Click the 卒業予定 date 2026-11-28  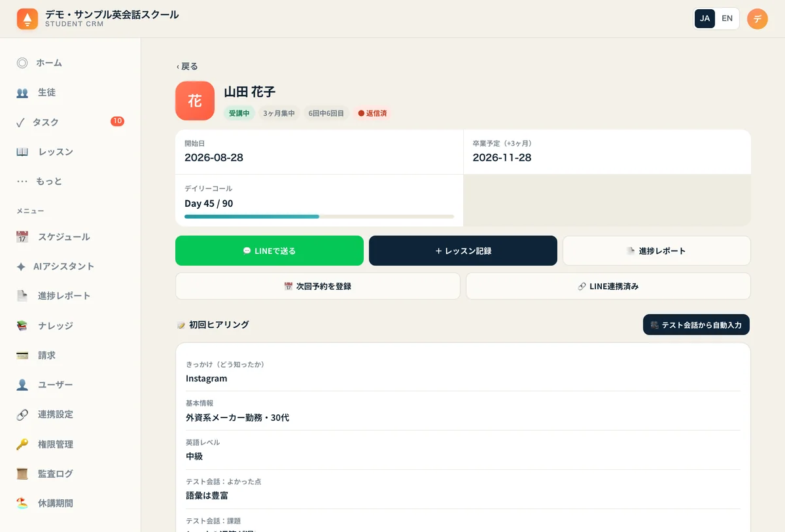(x=502, y=158)
